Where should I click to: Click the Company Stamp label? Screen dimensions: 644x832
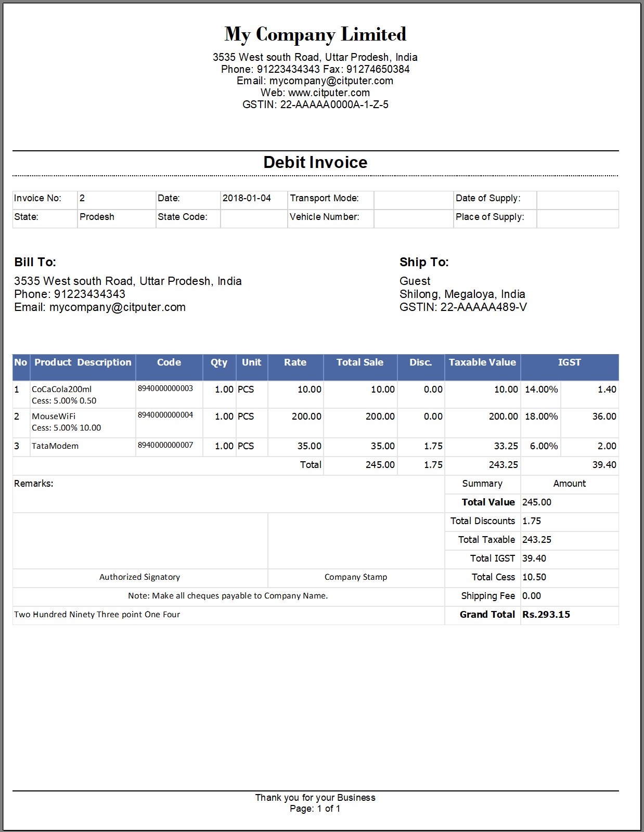[x=356, y=577]
